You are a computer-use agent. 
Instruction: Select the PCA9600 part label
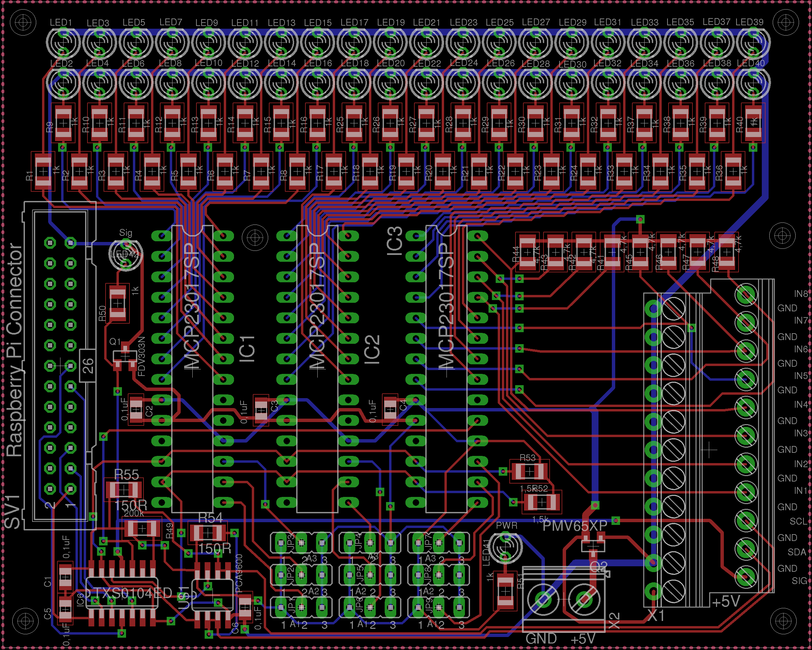click(x=239, y=574)
